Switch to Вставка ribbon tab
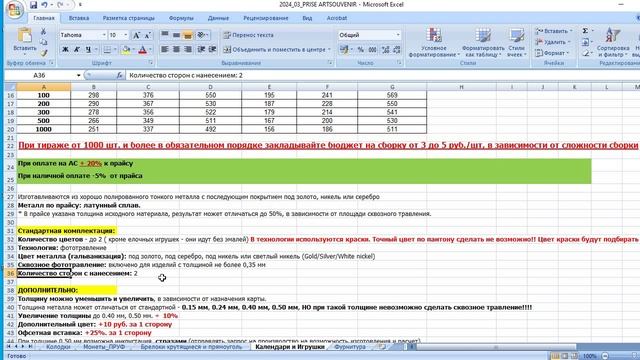This screenshot has height=360, width=640. point(79,18)
